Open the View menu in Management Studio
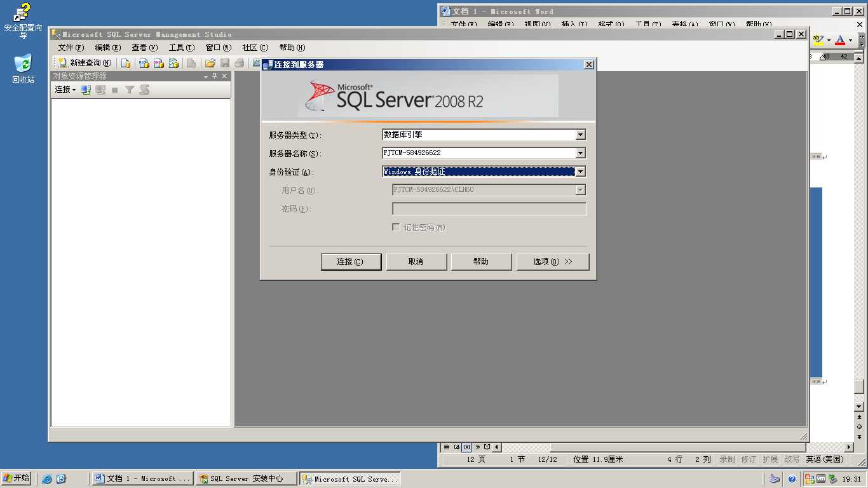 tap(144, 48)
